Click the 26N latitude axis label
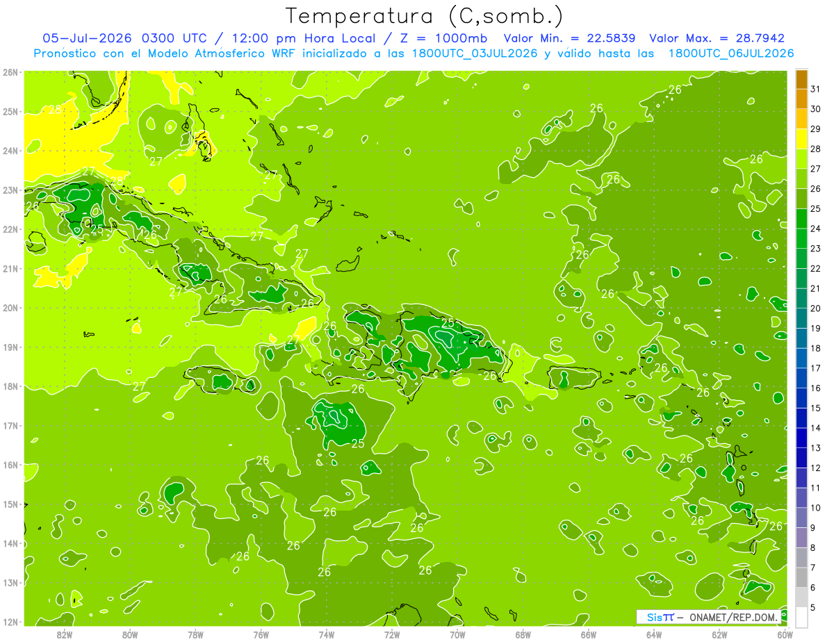This screenshot has height=644, width=834. pyautogui.click(x=10, y=72)
